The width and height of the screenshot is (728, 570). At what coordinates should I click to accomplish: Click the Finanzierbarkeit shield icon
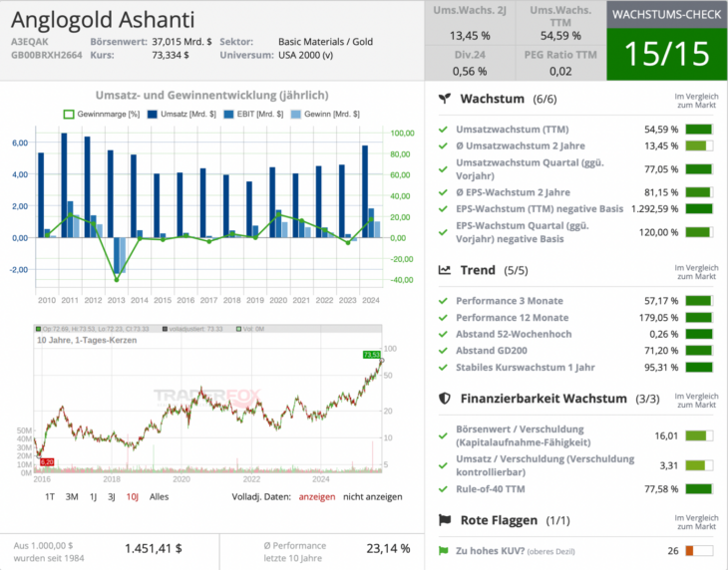[445, 398]
